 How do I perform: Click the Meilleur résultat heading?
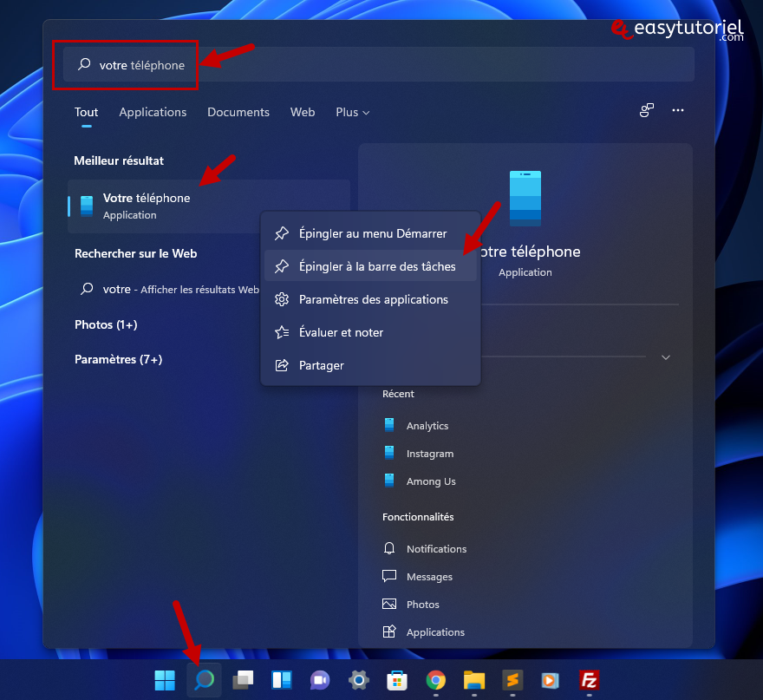pyautogui.click(x=119, y=160)
